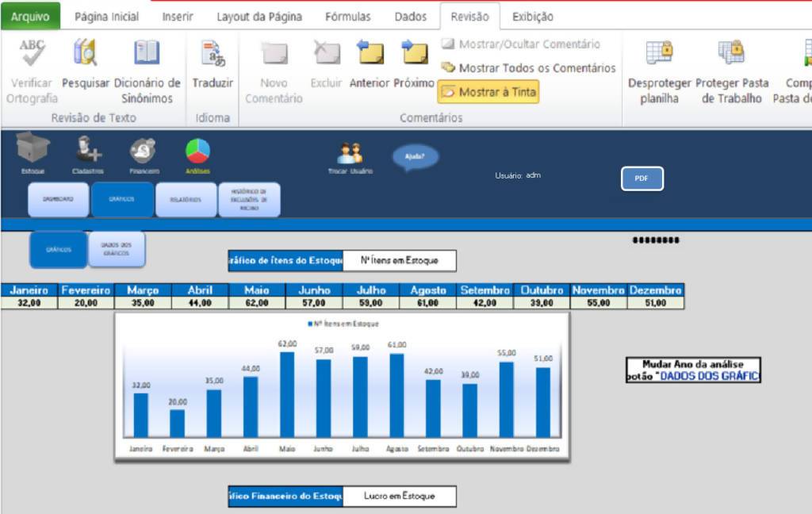Image resolution: width=812 pixels, height=514 pixels.
Task: Open the Financeiro money icon
Action: pos(144,150)
